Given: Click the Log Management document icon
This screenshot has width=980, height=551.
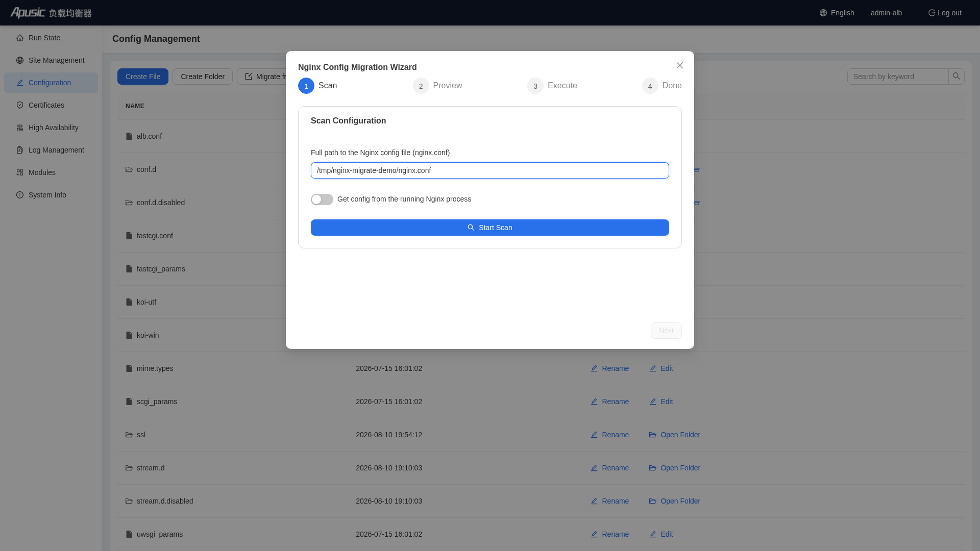Looking at the screenshot, I should click(x=20, y=150).
